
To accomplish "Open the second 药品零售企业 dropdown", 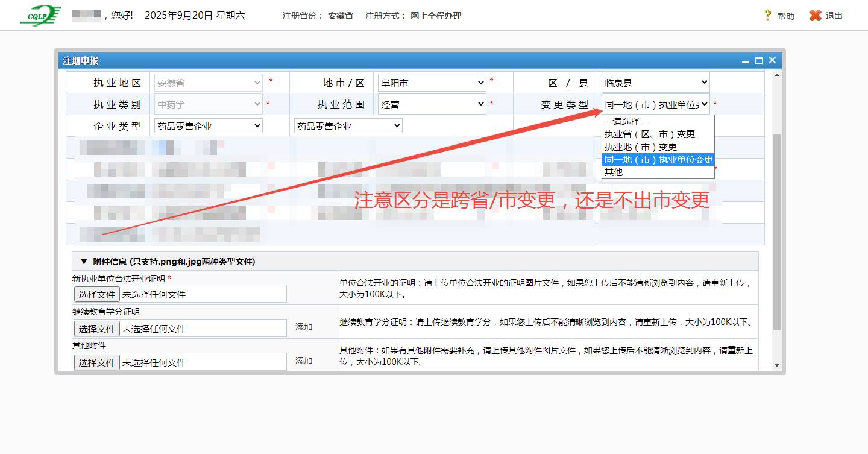I will click(348, 126).
